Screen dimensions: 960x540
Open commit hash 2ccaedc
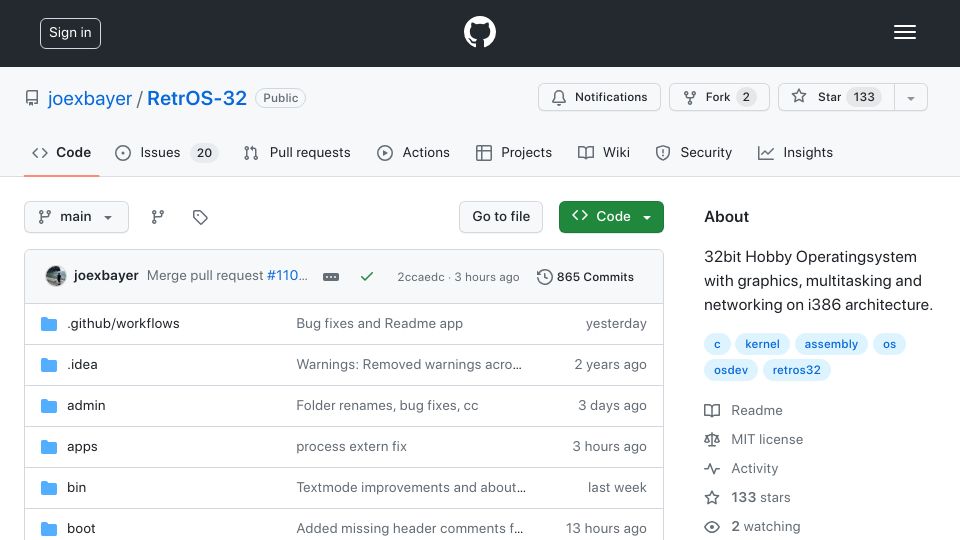(x=421, y=277)
